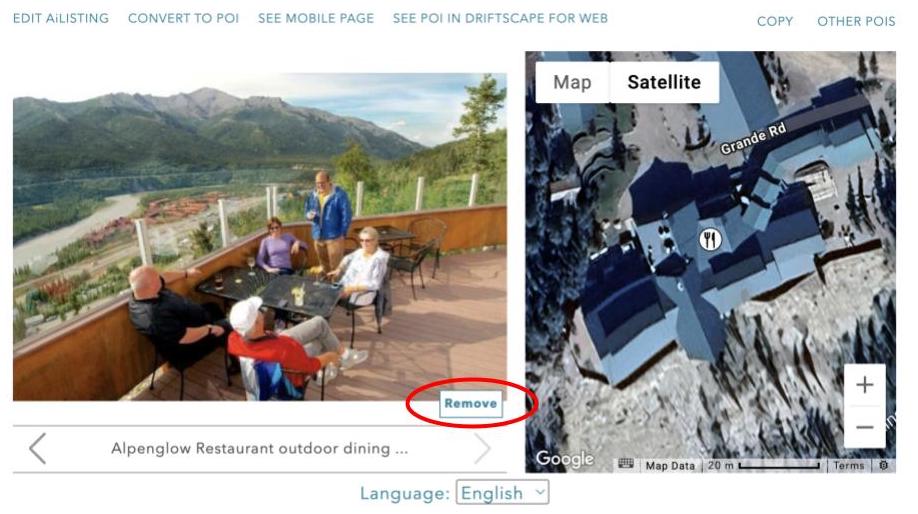This screenshot has height=514, width=918.
Task: Click the Alpenglow Restaurant outdoor dining photo
Action: (x=259, y=237)
